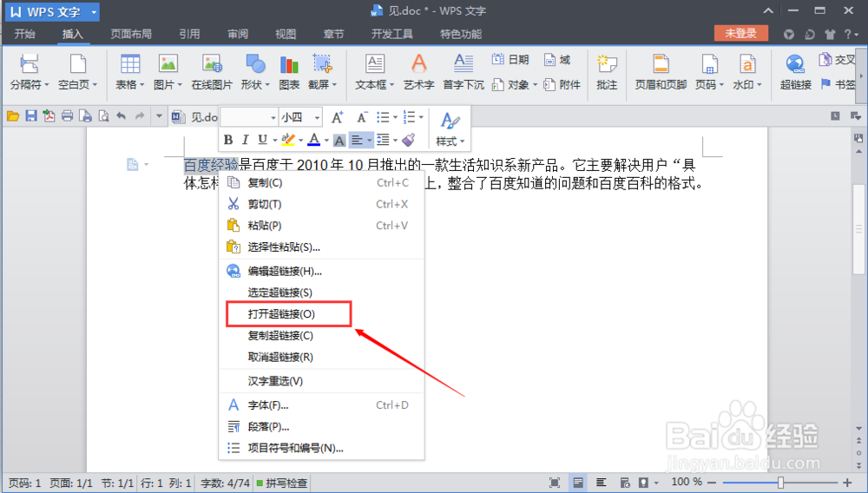Add a 批注 comment
Screen dimensions: 868x493
607,71
